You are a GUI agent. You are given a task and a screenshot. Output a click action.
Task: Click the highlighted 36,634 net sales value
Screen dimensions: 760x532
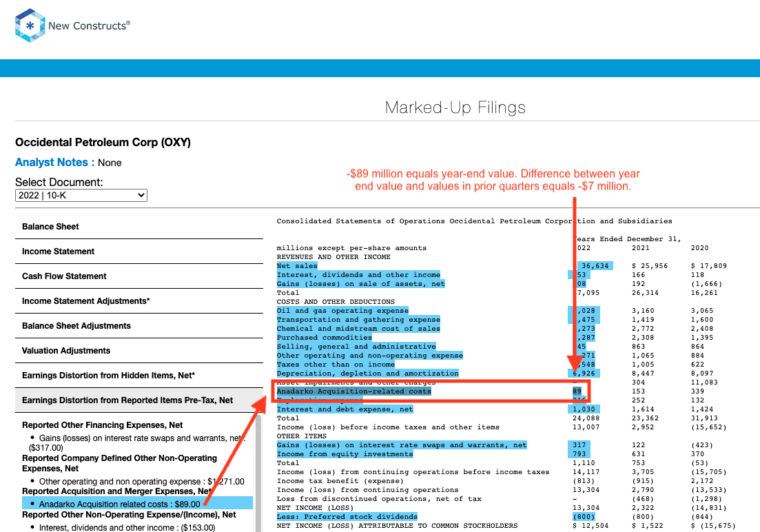[x=595, y=266]
